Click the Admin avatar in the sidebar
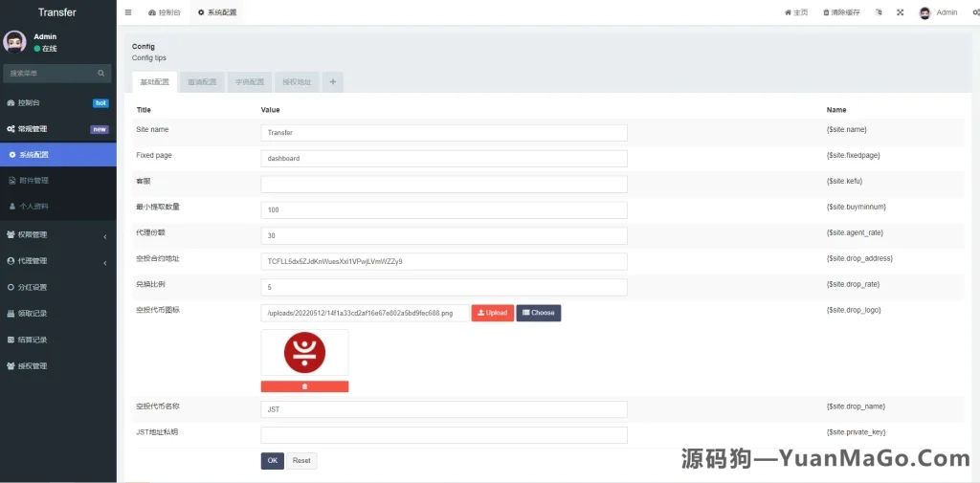This screenshot has height=483, width=980. pyautogui.click(x=14, y=42)
